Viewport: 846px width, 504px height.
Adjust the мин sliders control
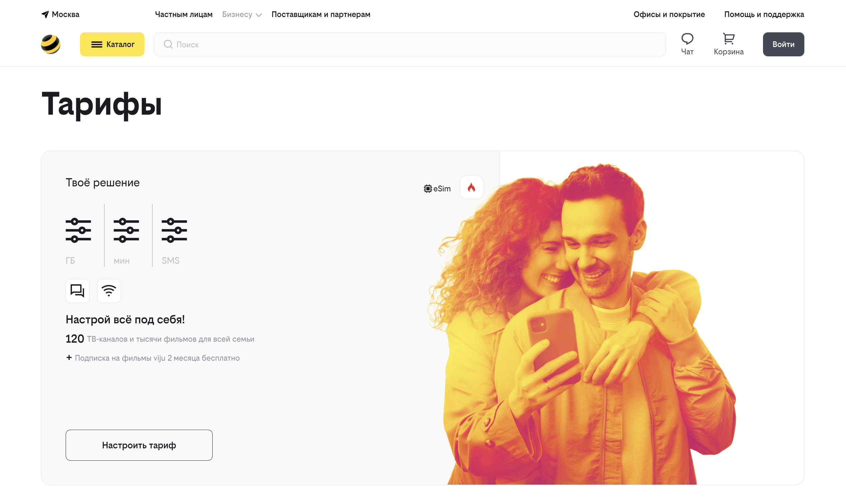(x=126, y=231)
